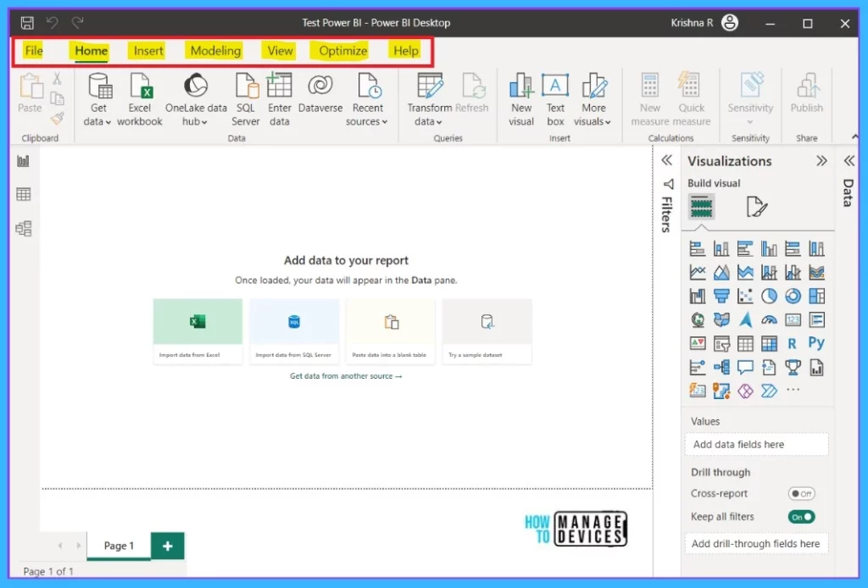Click the Import data from Excel card
The width and height of the screenshot is (868, 588).
pyautogui.click(x=198, y=331)
